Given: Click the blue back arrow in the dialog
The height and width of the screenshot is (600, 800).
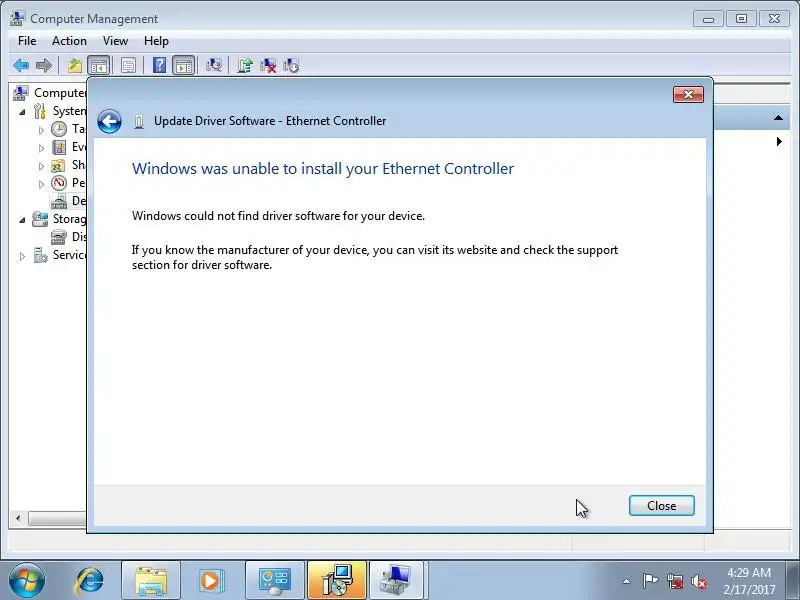Looking at the screenshot, I should (x=109, y=121).
